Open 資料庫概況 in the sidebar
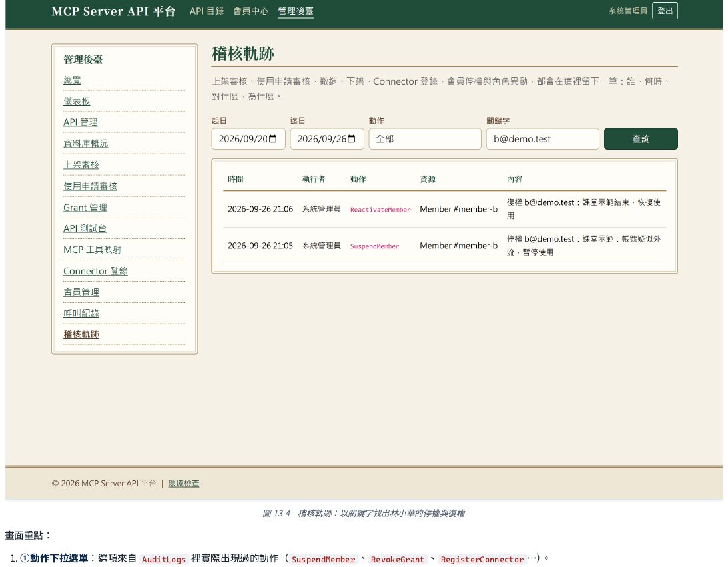The image size is (728, 567). point(85,143)
